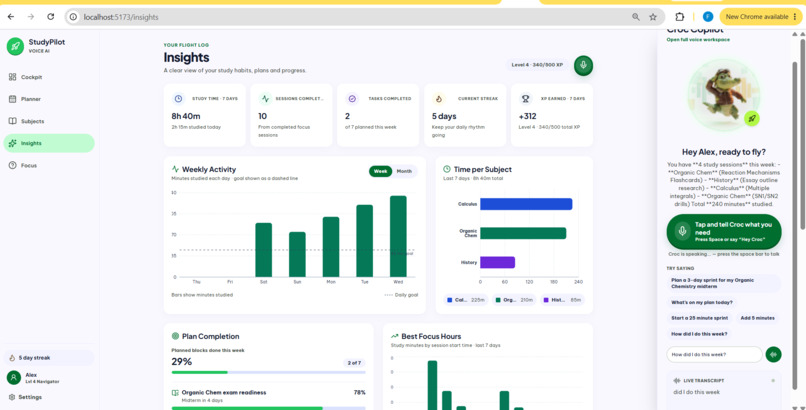This screenshot has height=410, width=806.
Task: Click the Wed bar in Weekly Activity
Action: tap(398, 236)
